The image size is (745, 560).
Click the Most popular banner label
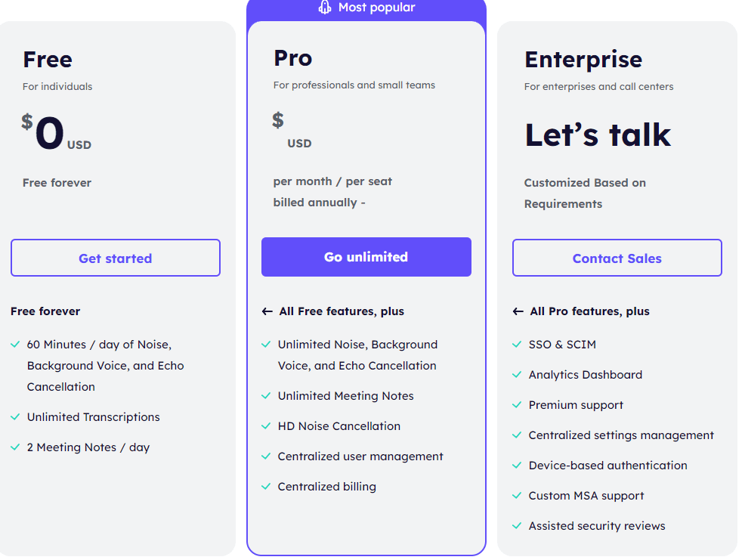tap(377, 7)
